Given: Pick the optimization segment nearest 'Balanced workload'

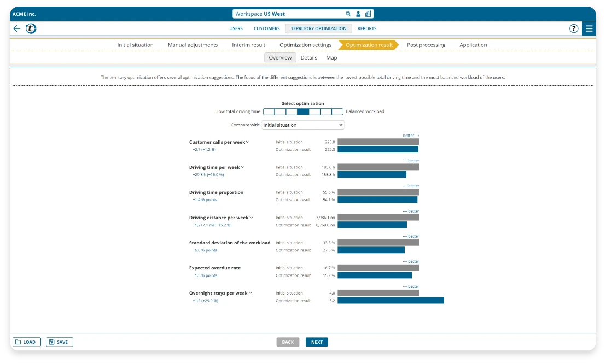Looking at the screenshot, I should click(337, 111).
